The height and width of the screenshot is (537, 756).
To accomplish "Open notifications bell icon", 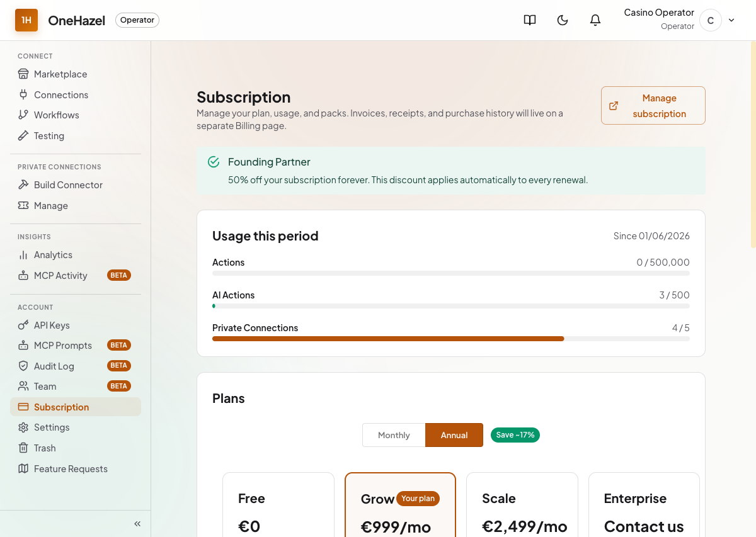I will click(x=595, y=20).
